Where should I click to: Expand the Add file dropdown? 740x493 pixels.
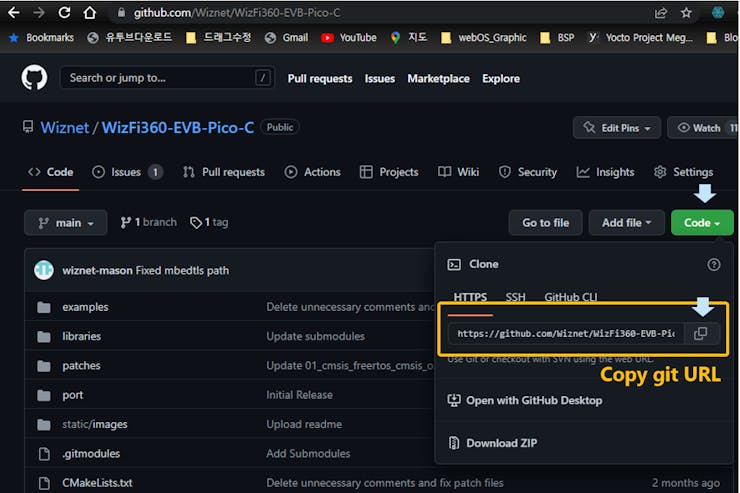[x=626, y=223]
